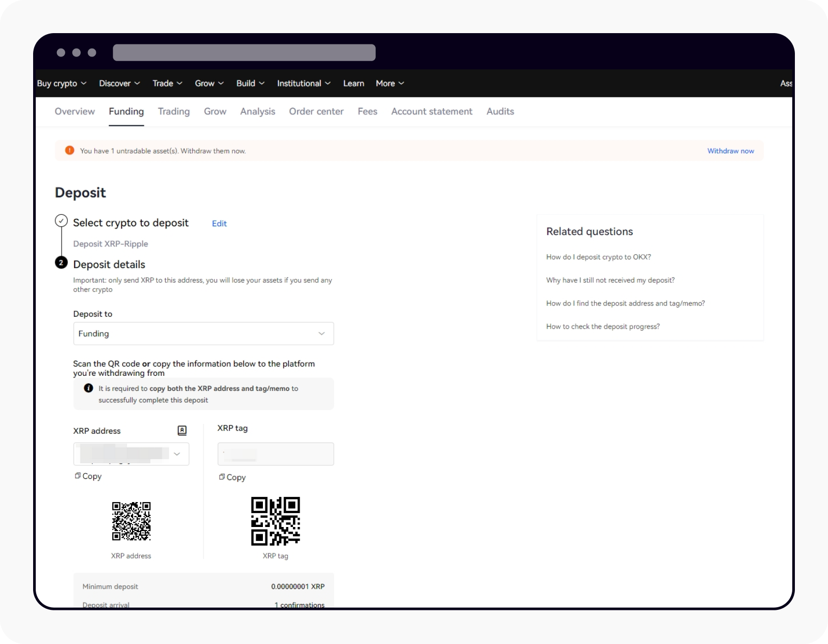Open the Order center tab

click(316, 111)
